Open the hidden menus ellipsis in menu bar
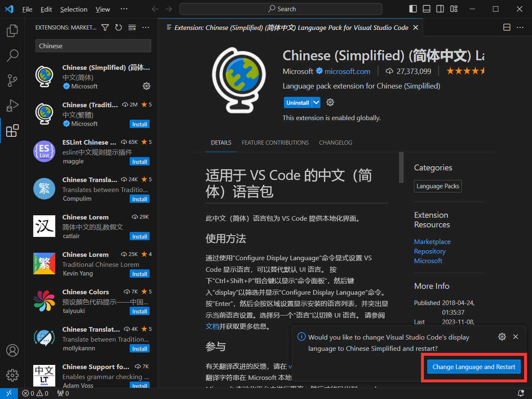This screenshot has width=532, height=399. coord(124,9)
